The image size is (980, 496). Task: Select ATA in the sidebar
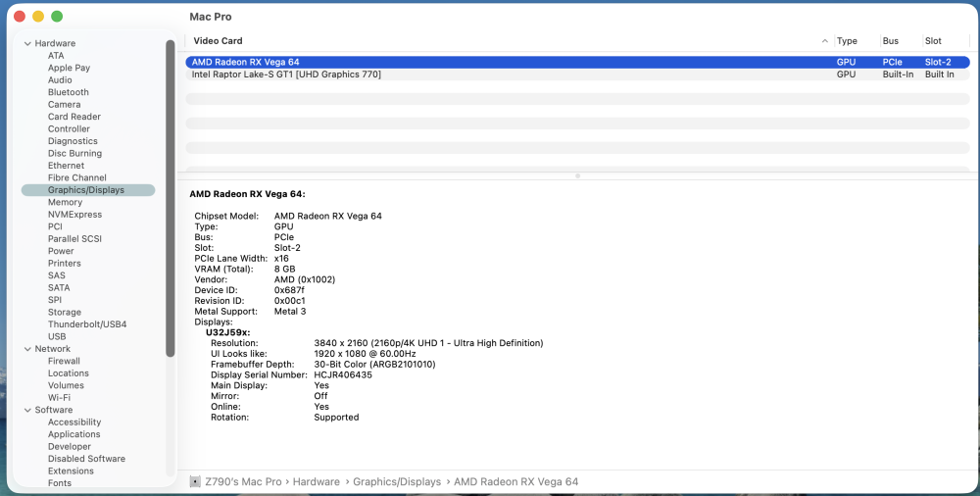tap(56, 56)
